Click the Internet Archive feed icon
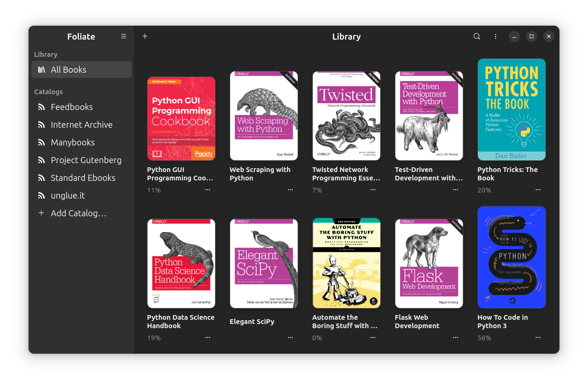 42,124
